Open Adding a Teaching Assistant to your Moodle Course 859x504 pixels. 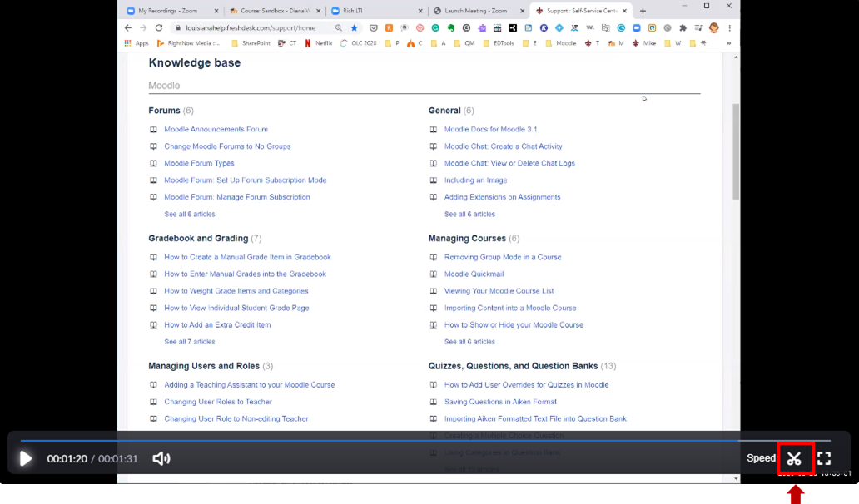point(249,385)
